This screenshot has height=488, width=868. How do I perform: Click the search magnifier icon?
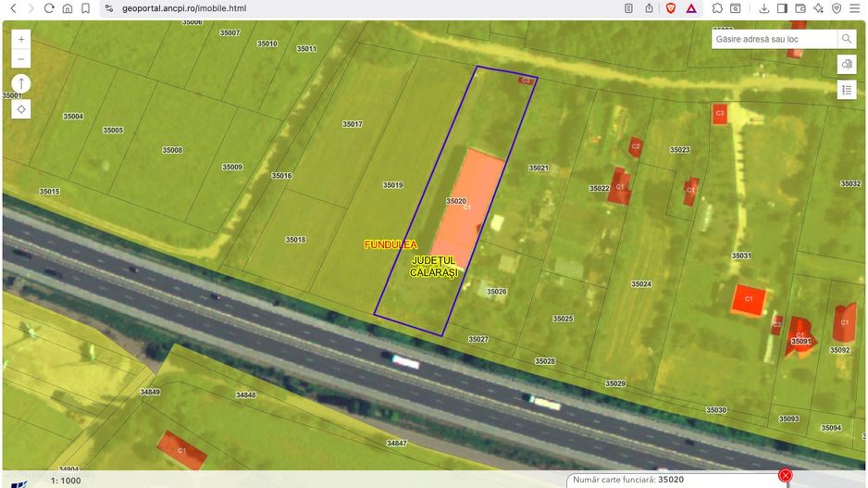(x=846, y=39)
